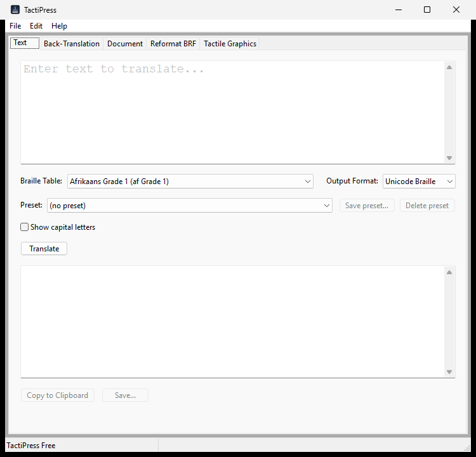The width and height of the screenshot is (476, 457).
Task: Open the Output Format dropdown
Action: (x=419, y=182)
